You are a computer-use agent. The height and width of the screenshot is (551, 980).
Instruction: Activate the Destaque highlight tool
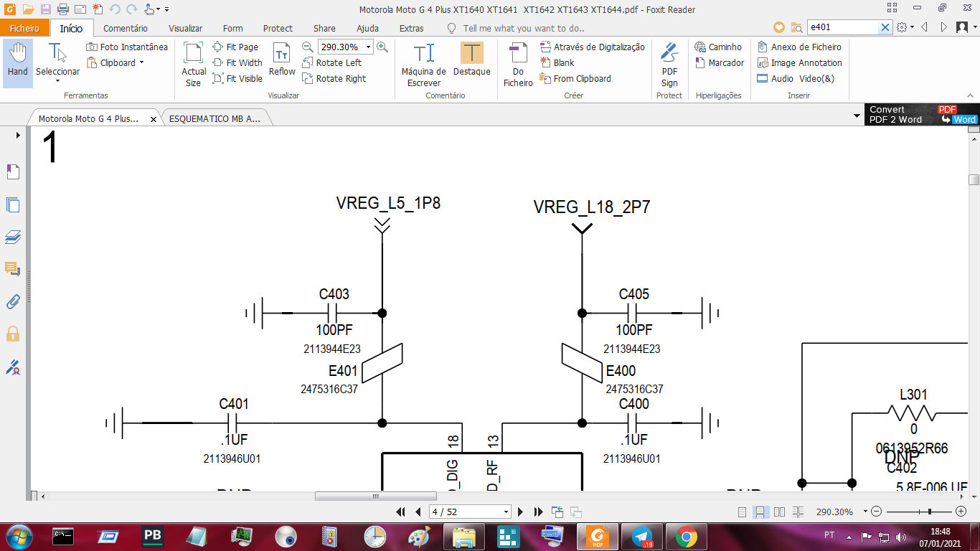tap(471, 59)
